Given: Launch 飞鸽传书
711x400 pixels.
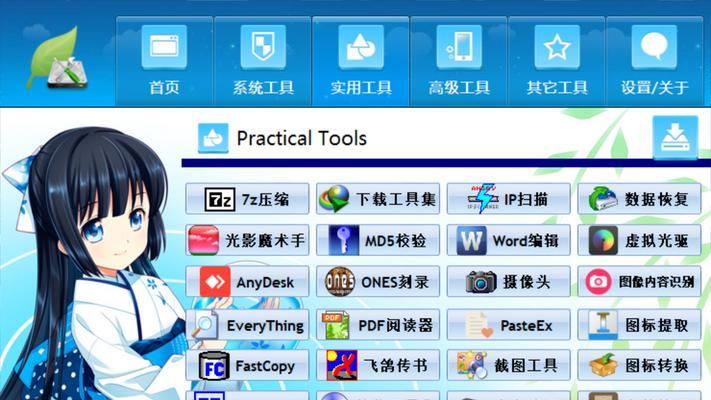Looking at the screenshot, I should pyautogui.click(x=378, y=365).
